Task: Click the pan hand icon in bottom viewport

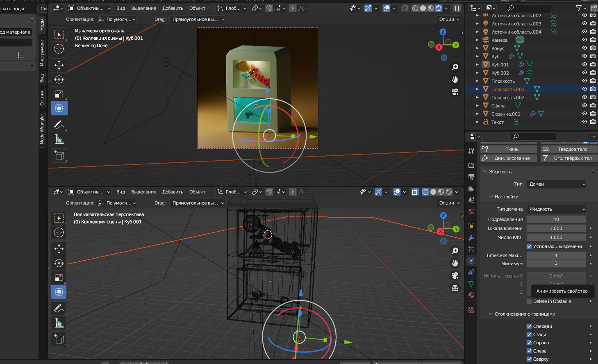Action: (455, 263)
